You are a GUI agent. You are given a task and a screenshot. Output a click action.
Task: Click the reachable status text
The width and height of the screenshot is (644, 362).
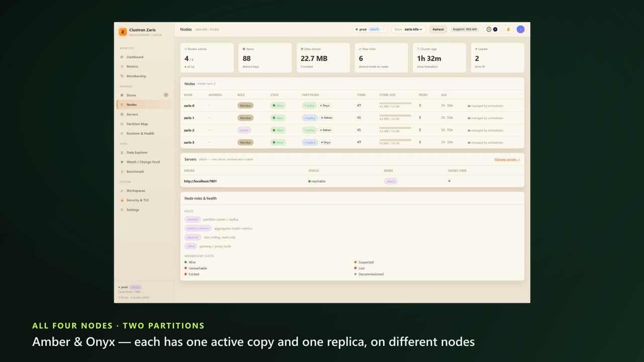tap(318, 181)
